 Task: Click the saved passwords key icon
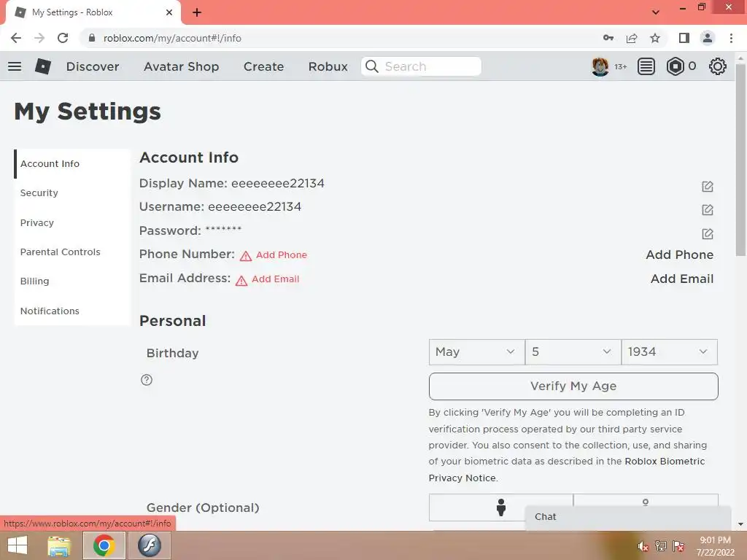pyautogui.click(x=608, y=38)
